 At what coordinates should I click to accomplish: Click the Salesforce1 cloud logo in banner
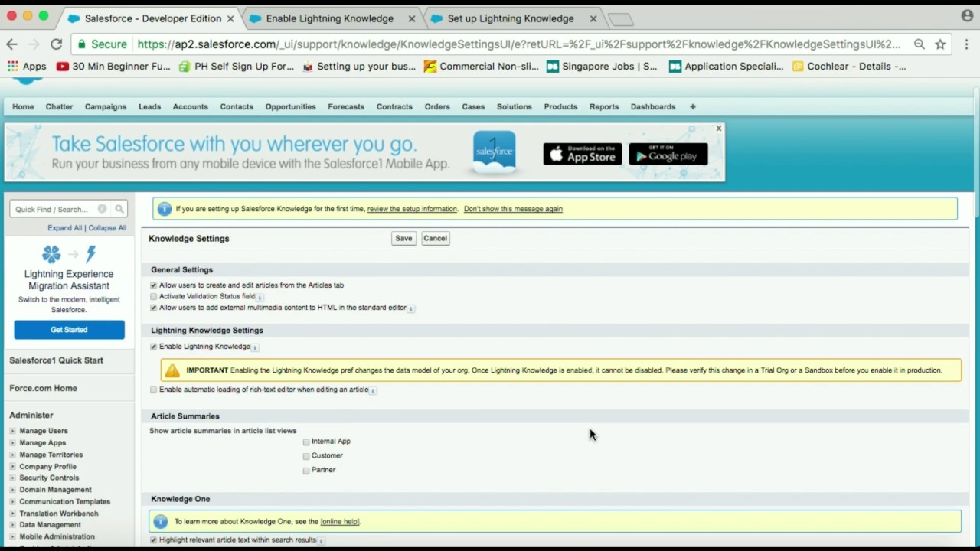494,151
